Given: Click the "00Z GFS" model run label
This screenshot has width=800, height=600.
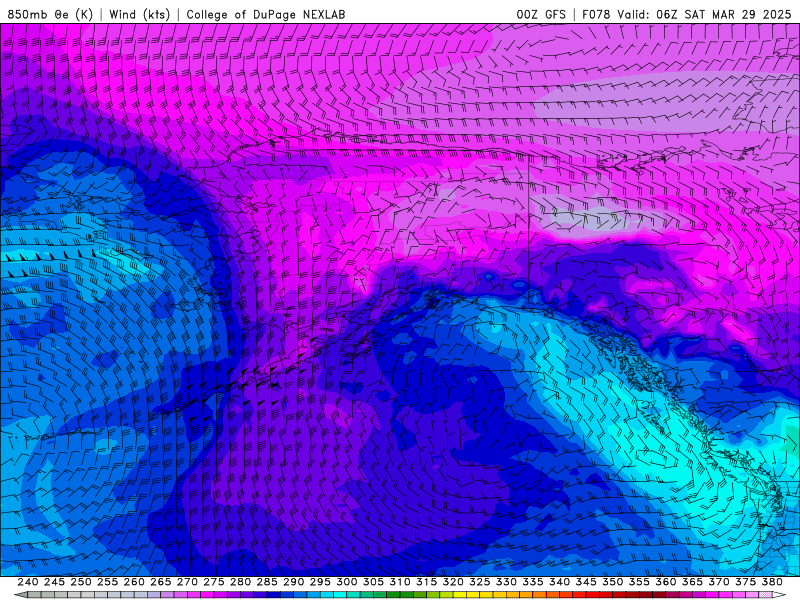Looking at the screenshot, I should pos(541,14).
